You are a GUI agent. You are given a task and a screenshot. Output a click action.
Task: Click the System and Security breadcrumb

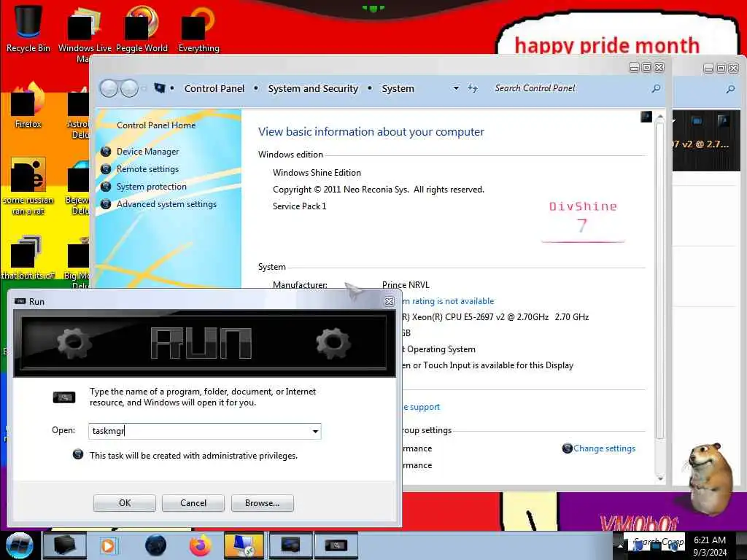(x=312, y=88)
